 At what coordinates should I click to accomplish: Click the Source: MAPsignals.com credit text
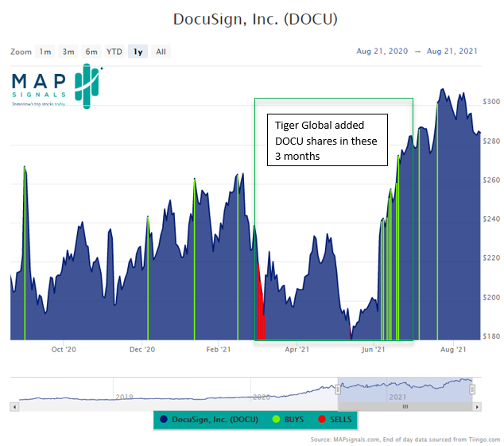click(x=405, y=440)
